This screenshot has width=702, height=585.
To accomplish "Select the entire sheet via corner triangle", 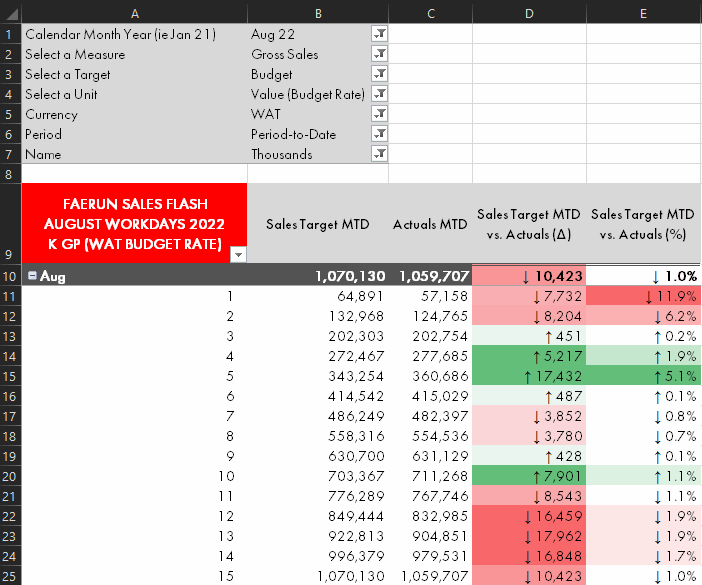I will [11, 13].
